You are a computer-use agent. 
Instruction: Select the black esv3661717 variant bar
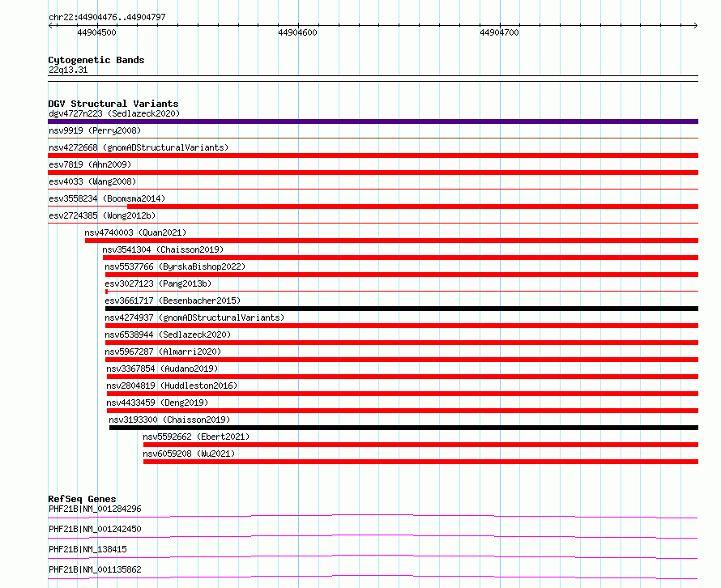402,309
